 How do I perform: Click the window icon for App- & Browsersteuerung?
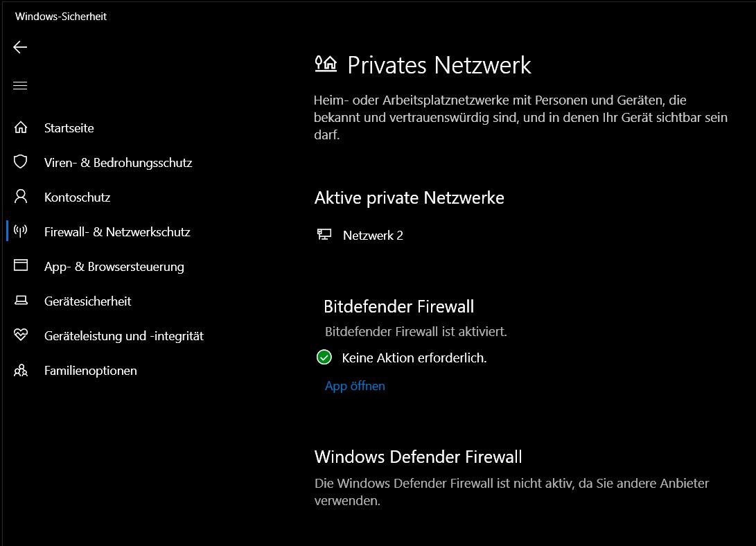(x=21, y=266)
